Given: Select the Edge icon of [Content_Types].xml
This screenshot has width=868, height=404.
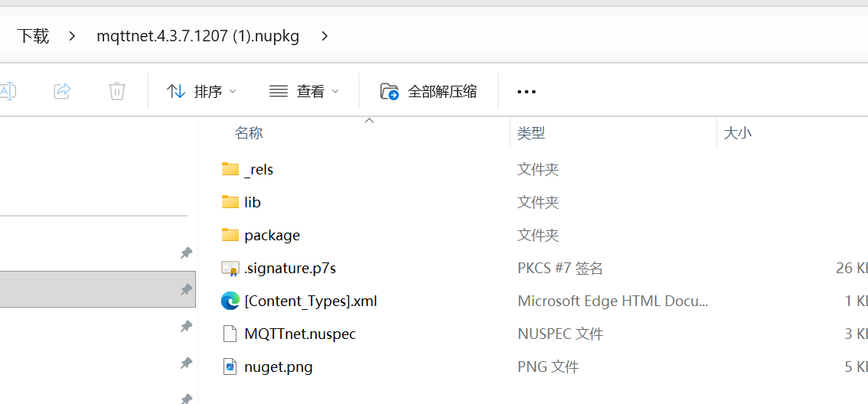Looking at the screenshot, I should tap(230, 301).
